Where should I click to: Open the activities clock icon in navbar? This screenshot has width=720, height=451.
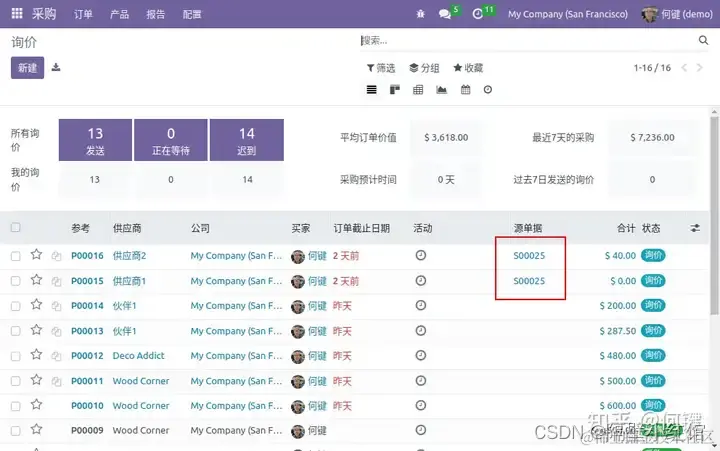click(478, 14)
